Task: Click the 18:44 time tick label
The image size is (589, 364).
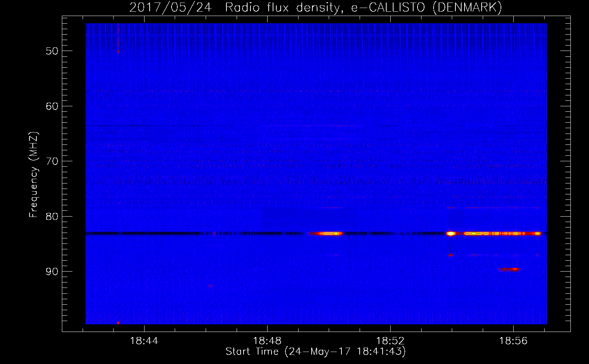Action: [145, 341]
